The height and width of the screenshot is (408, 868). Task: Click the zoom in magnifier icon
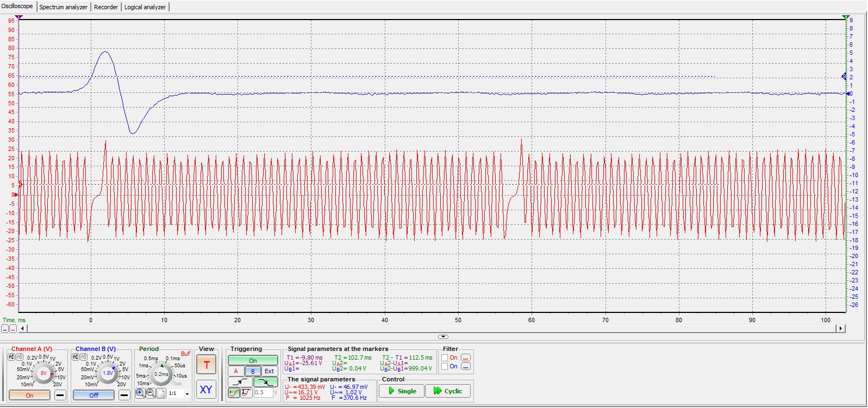tap(140, 393)
